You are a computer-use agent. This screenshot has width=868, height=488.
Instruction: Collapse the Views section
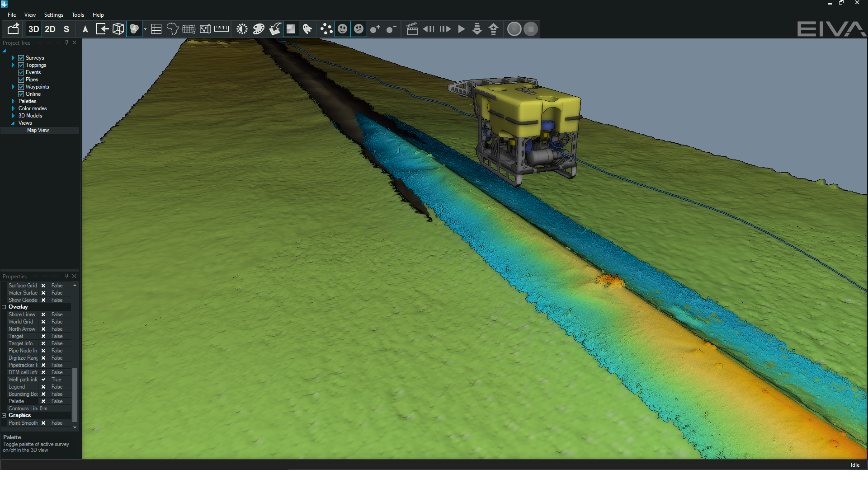(x=13, y=122)
